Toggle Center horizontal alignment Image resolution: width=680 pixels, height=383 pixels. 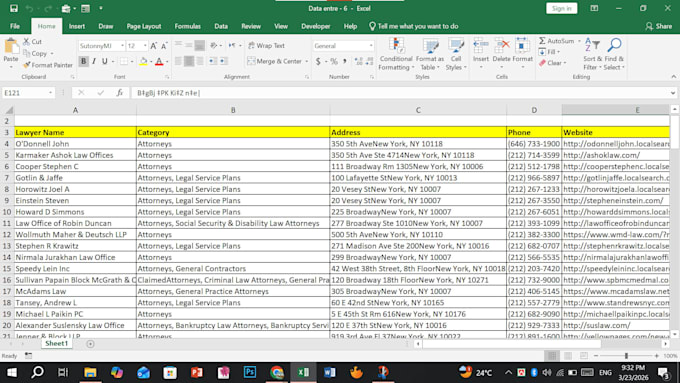[189, 61]
